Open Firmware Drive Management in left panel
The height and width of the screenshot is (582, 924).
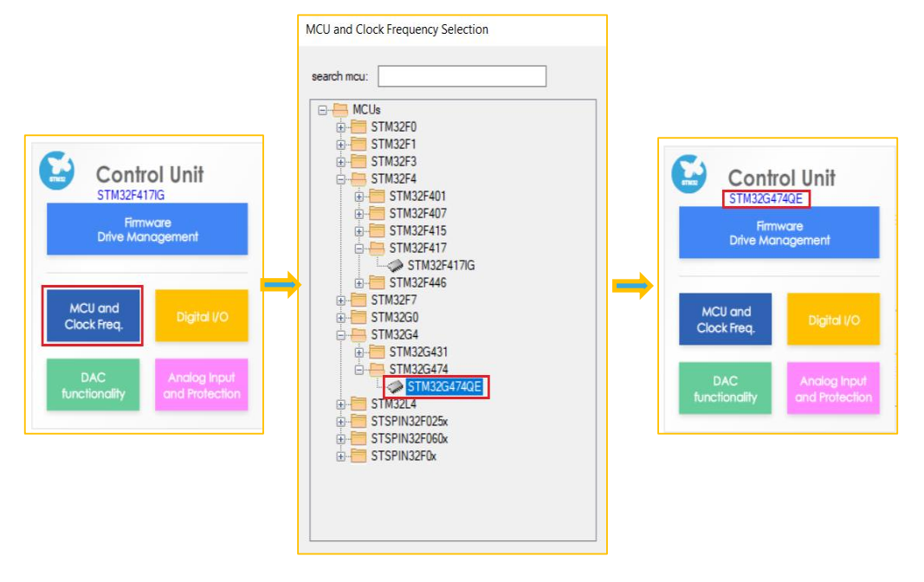(147, 230)
